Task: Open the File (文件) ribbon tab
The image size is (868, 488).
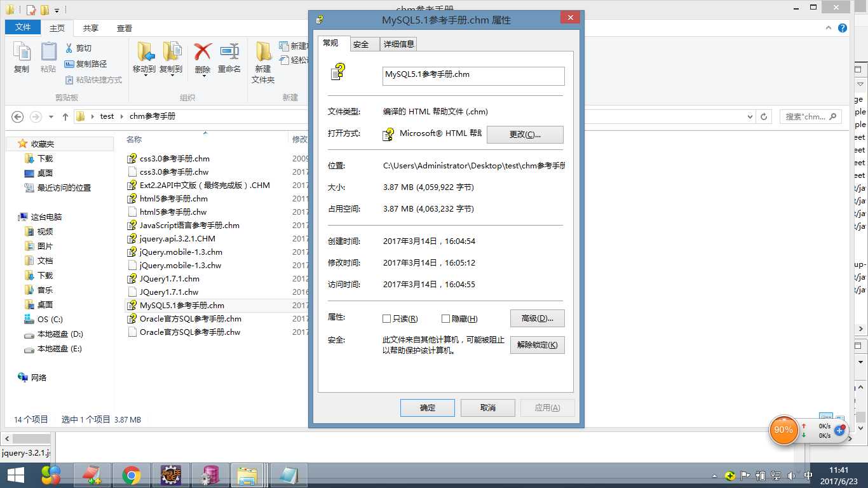Action: (23, 27)
